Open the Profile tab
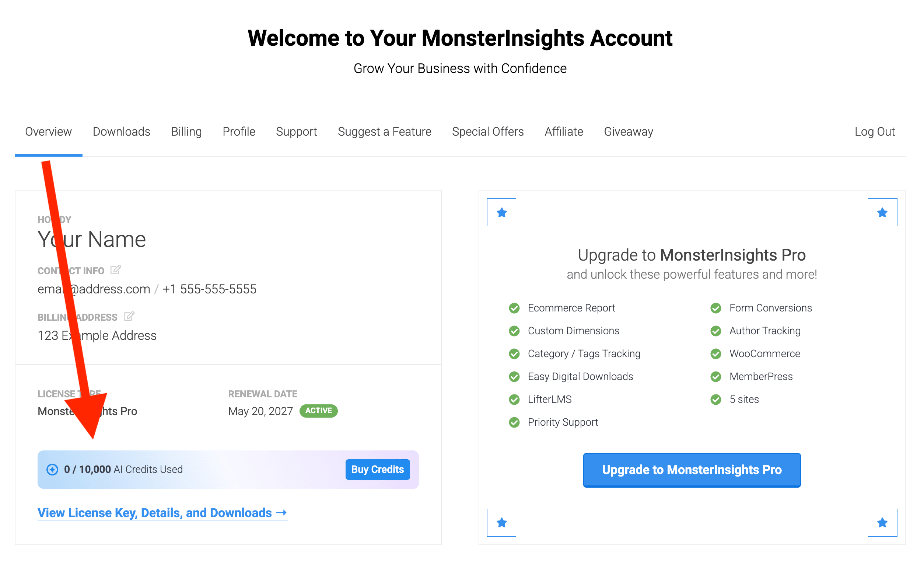Image resolution: width=924 pixels, height=561 pixels. [x=239, y=132]
